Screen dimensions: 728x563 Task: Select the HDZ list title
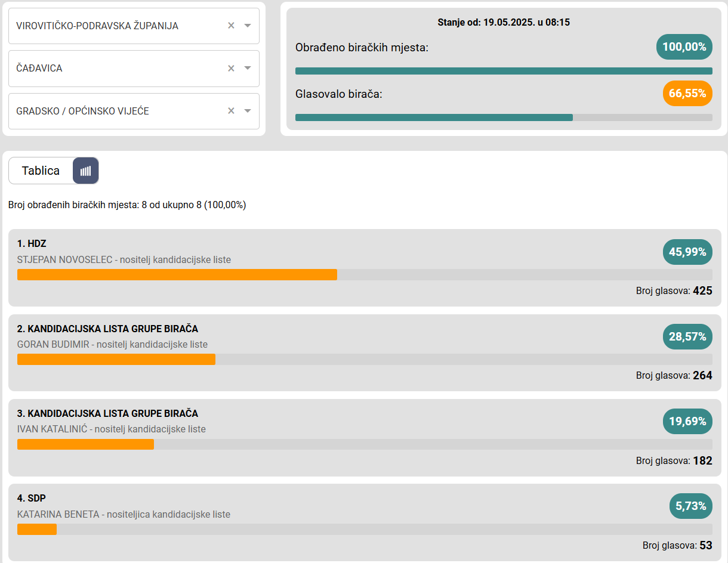[x=32, y=243]
